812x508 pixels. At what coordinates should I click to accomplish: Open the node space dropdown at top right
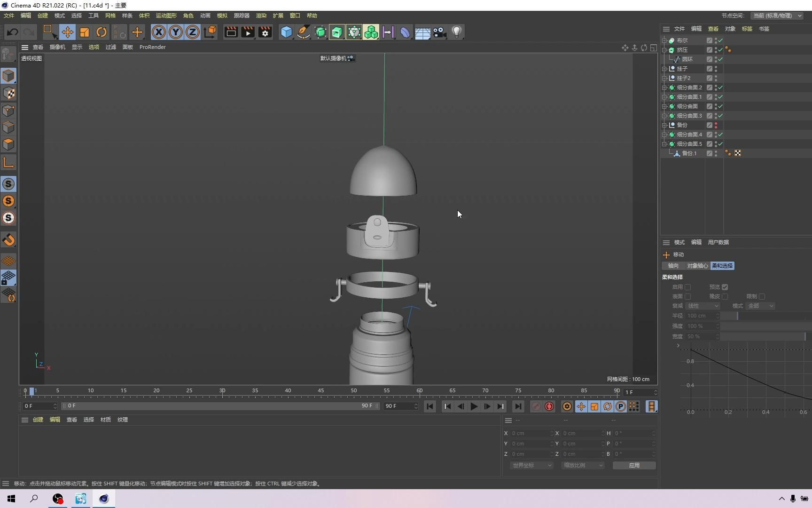point(776,16)
